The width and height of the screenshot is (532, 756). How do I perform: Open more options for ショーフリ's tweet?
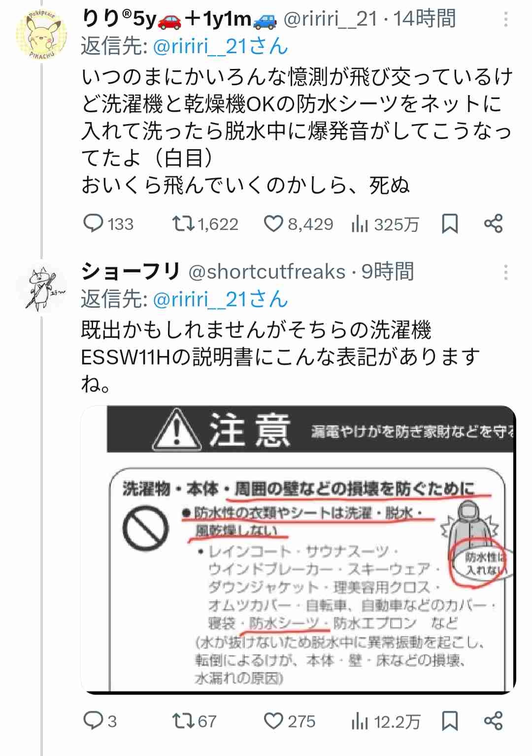point(506,272)
